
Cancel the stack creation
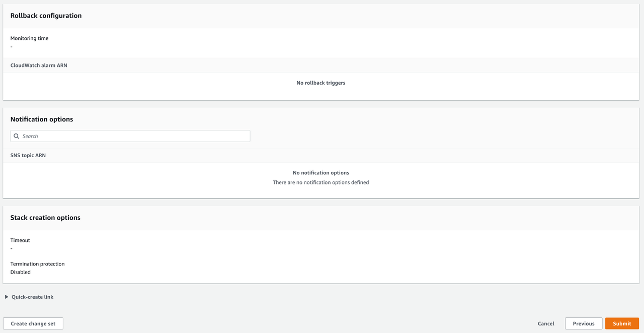tap(546, 323)
